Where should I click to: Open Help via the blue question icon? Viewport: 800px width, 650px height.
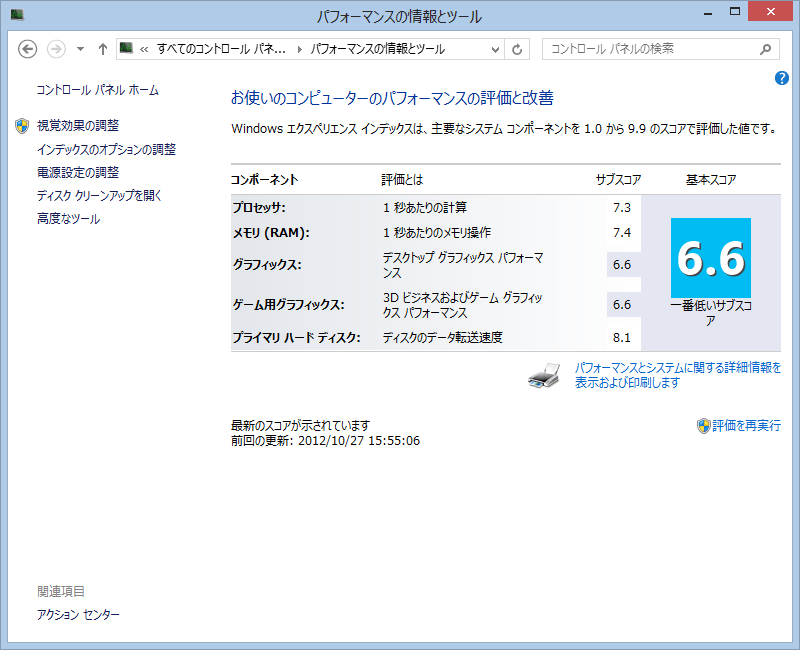pos(781,78)
